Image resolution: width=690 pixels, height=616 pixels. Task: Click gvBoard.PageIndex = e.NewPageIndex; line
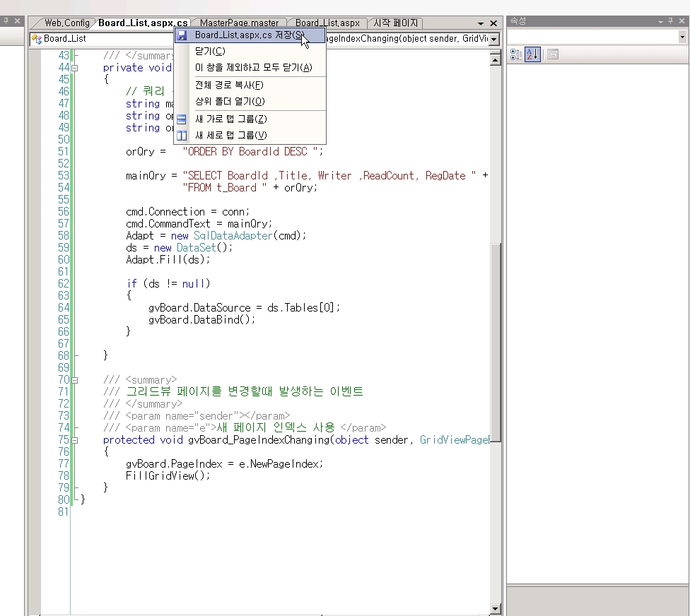pyautogui.click(x=224, y=464)
